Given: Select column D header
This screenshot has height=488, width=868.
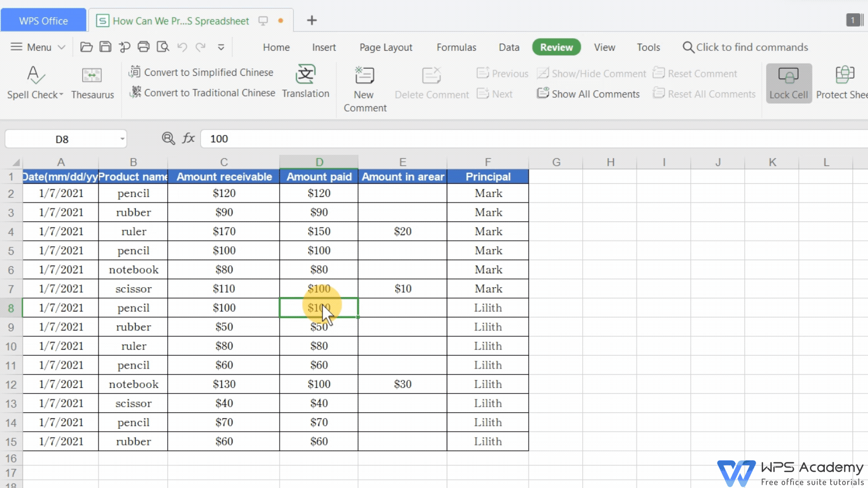Looking at the screenshot, I should click(x=319, y=162).
